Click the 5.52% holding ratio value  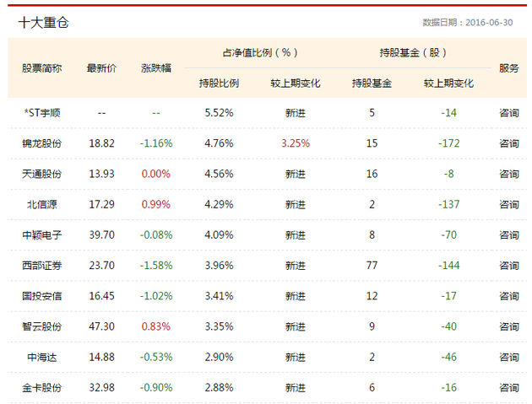[220, 113]
